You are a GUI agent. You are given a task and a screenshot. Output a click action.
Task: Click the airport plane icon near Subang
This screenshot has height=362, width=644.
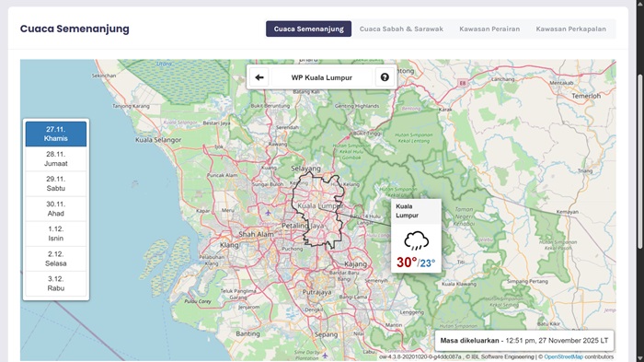pyautogui.click(x=268, y=213)
